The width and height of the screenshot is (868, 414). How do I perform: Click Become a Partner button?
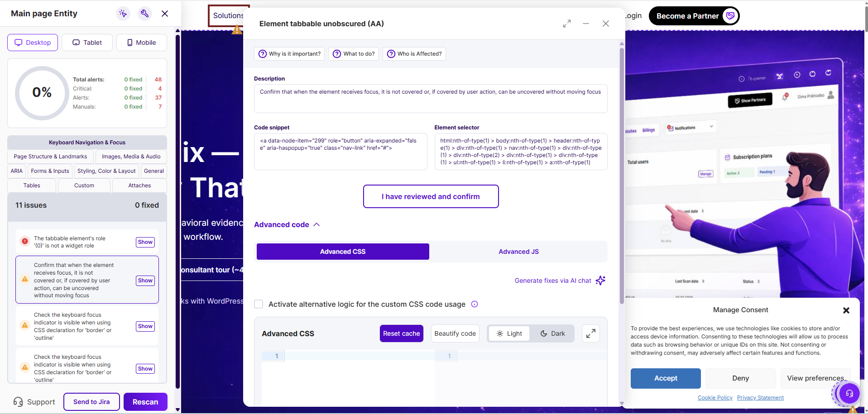point(694,16)
